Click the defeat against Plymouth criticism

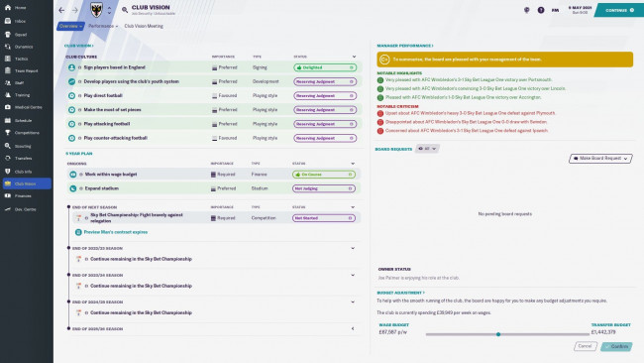coord(471,113)
